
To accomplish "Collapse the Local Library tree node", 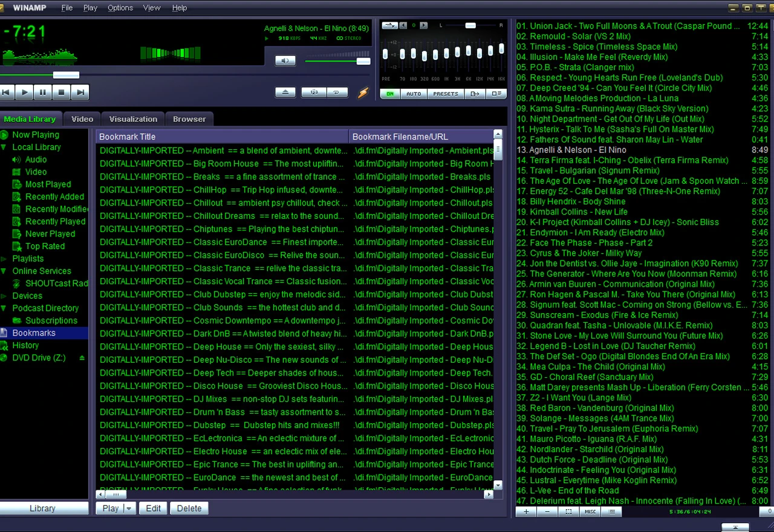I will (4, 147).
